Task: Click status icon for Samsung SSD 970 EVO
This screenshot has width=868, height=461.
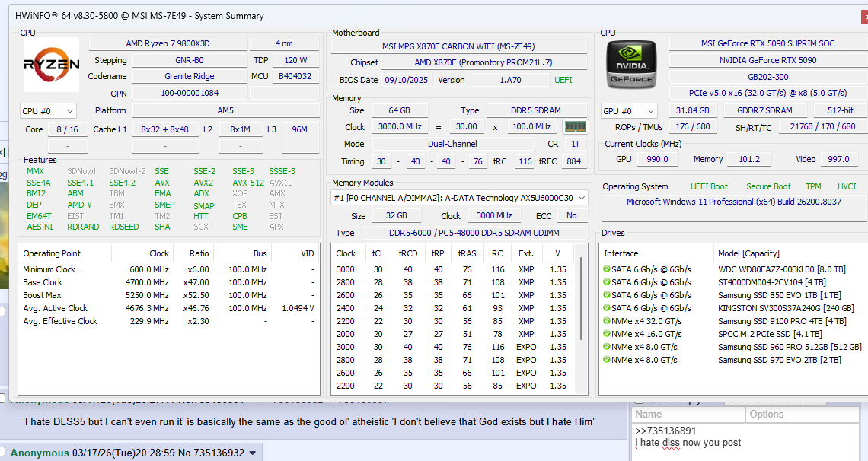Action: (607, 360)
